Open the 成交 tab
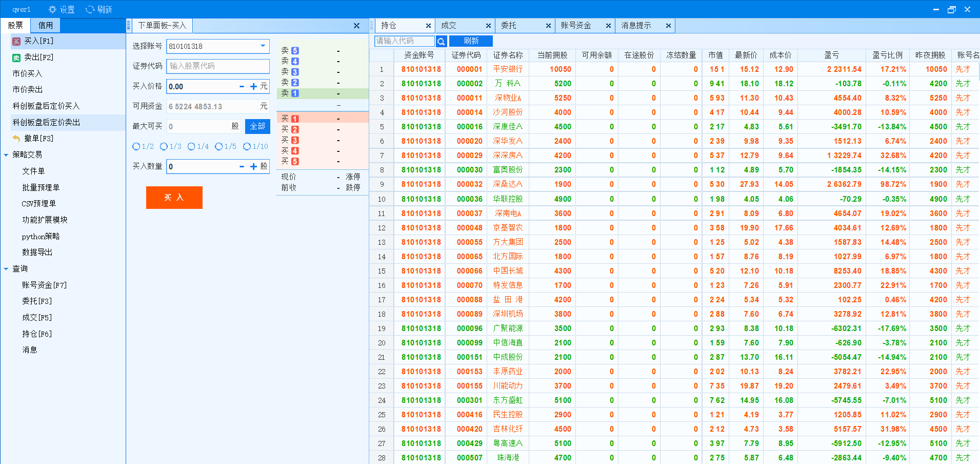This screenshot has height=464, width=980. (x=449, y=26)
